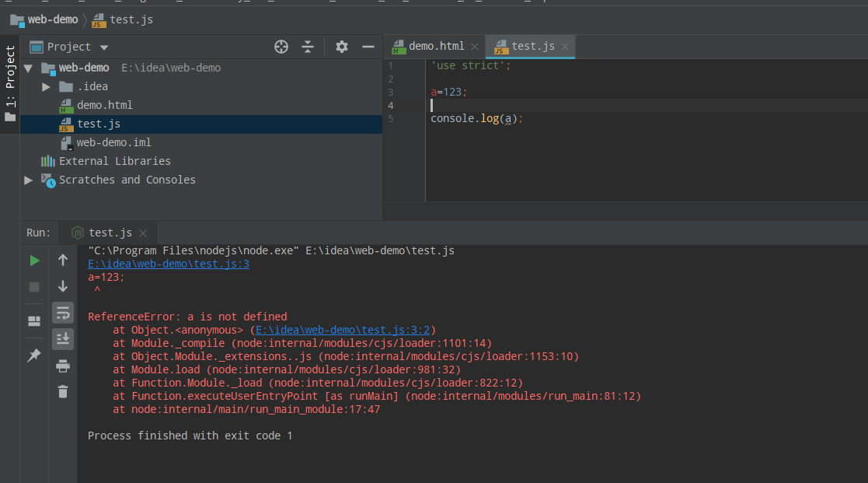The height and width of the screenshot is (483, 868).
Task: Close the test.js editor tab
Action: (x=565, y=47)
